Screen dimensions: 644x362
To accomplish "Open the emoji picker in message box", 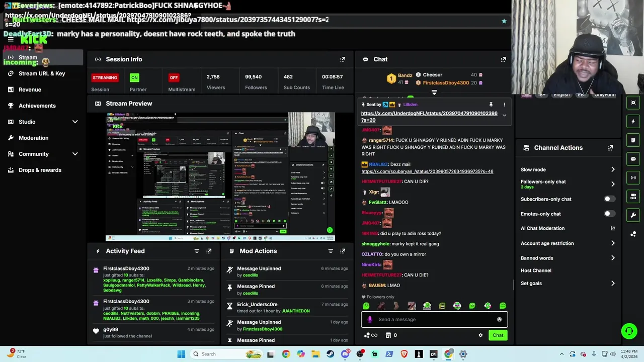I will pos(499,319).
